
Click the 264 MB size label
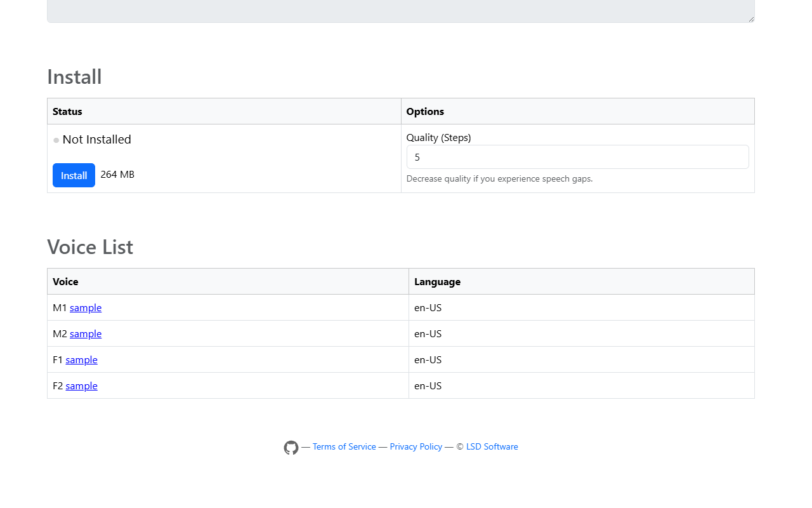pos(117,174)
